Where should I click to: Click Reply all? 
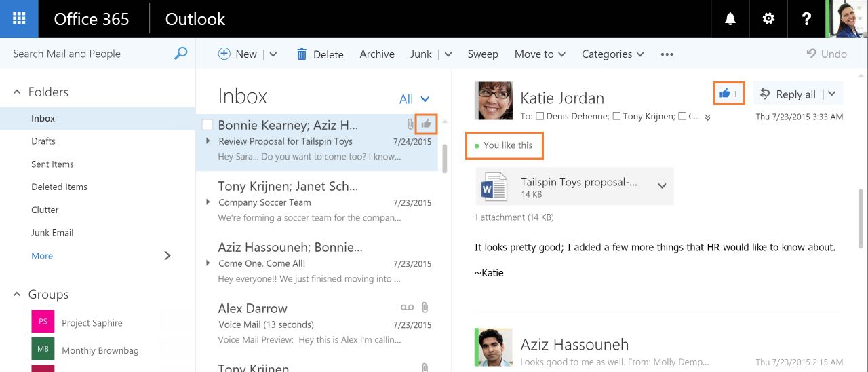click(x=788, y=94)
